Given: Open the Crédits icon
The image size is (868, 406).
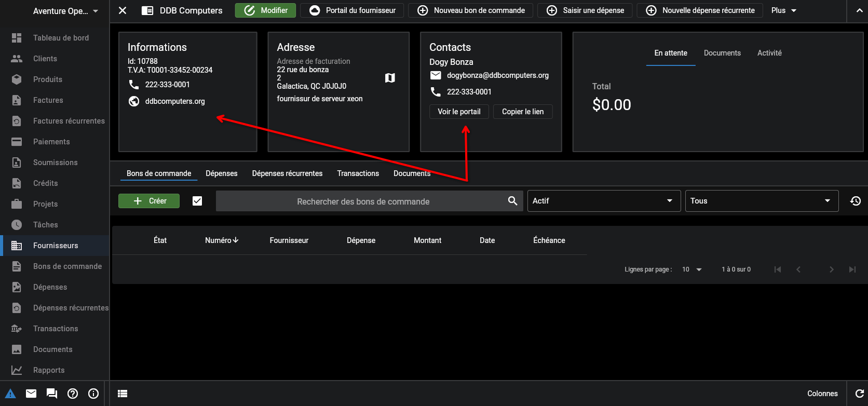Looking at the screenshot, I should pyautogui.click(x=17, y=183).
